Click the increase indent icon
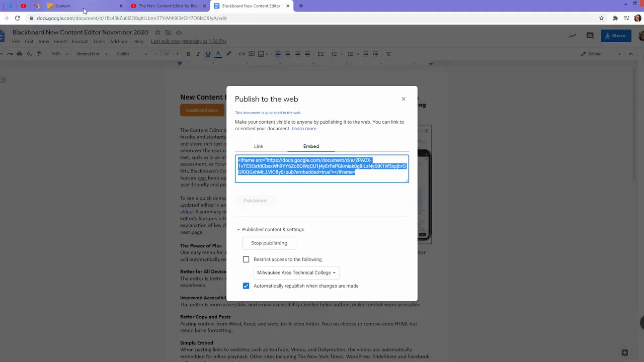The height and width of the screenshot is (362, 644). click(x=376, y=54)
